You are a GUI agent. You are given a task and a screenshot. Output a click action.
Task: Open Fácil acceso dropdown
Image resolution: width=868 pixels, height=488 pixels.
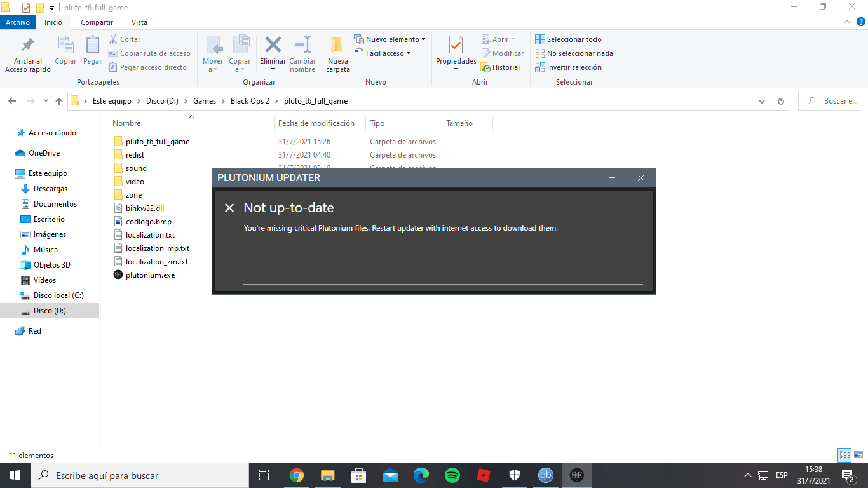tap(383, 53)
